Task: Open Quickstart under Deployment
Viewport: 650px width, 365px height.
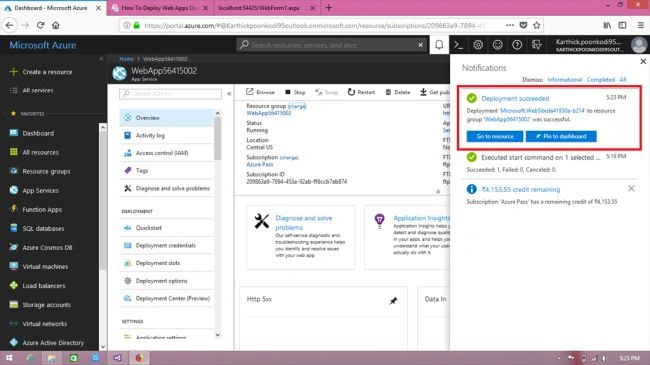Action: [167, 228]
